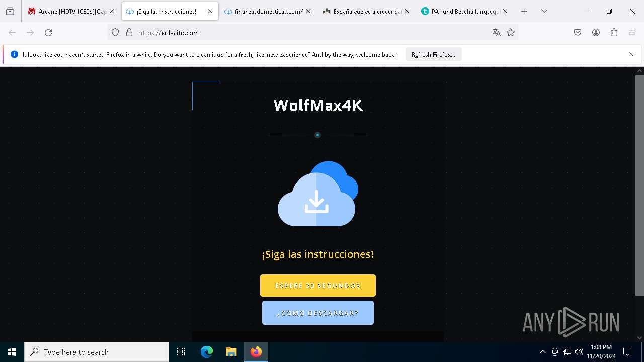Click the ¿CÓMO DESCARGAR? button
The height and width of the screenshot is (362, 644).
318,313
